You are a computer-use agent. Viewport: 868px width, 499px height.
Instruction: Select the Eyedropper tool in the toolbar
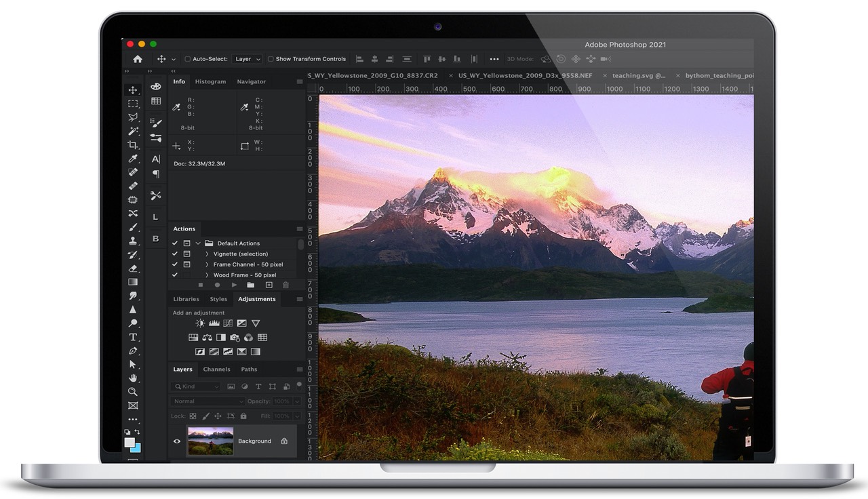133,159
